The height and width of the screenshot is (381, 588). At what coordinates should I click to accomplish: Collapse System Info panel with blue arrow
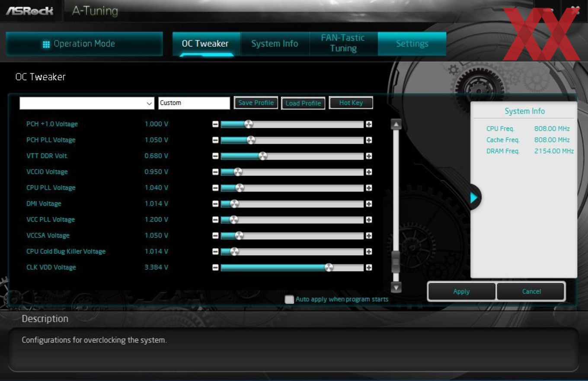click(474, 197)
